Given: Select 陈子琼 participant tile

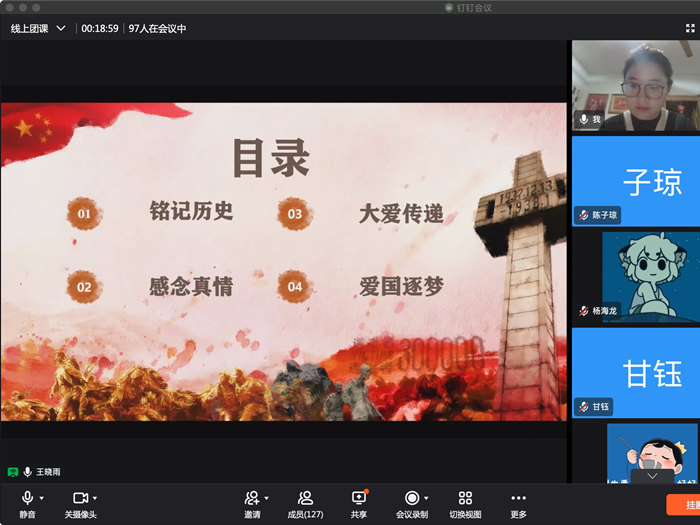Looking at the screenshot, I should [636, 181].
